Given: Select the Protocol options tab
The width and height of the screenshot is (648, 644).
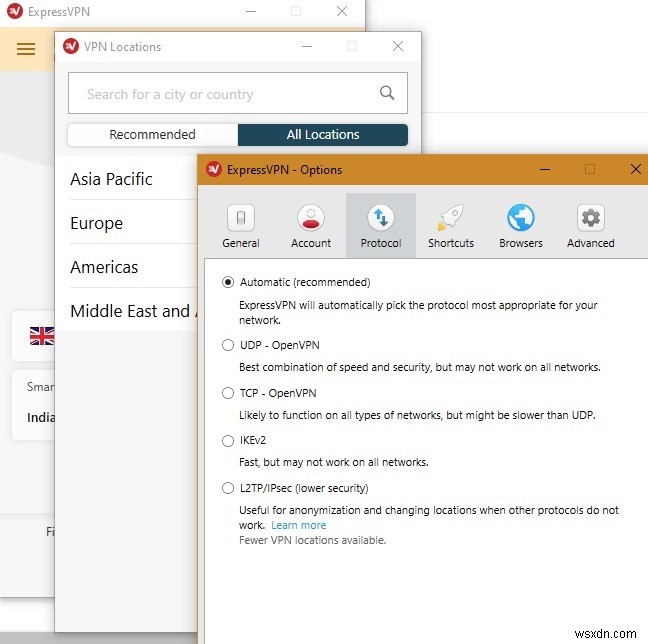Looking at the screenshot, I should [x=381, y=226].
